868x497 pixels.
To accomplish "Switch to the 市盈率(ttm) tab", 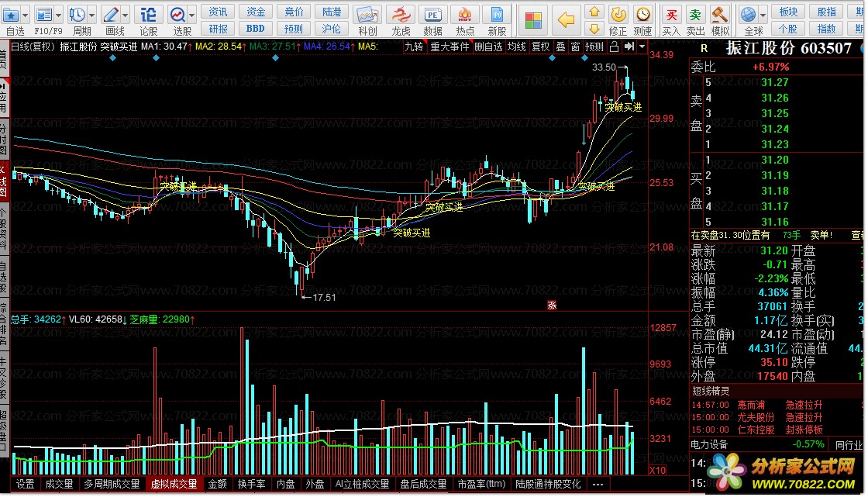I will (481, 484).
